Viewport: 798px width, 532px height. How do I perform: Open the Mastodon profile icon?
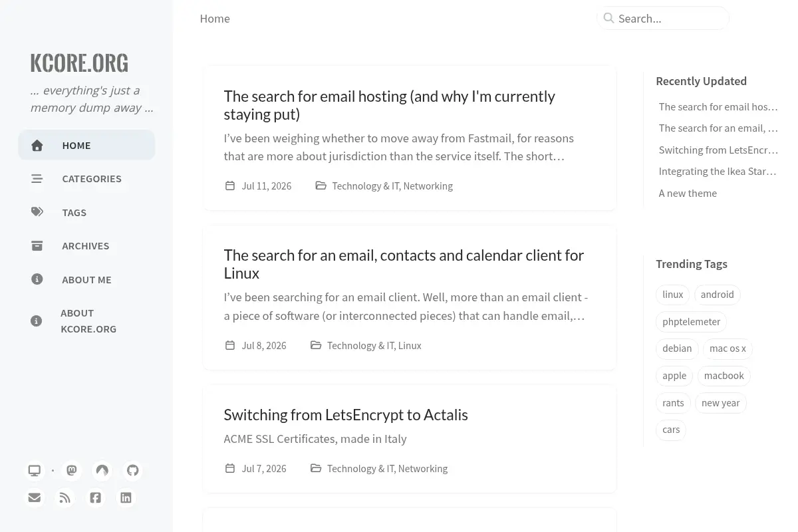[x=72, y=471]
